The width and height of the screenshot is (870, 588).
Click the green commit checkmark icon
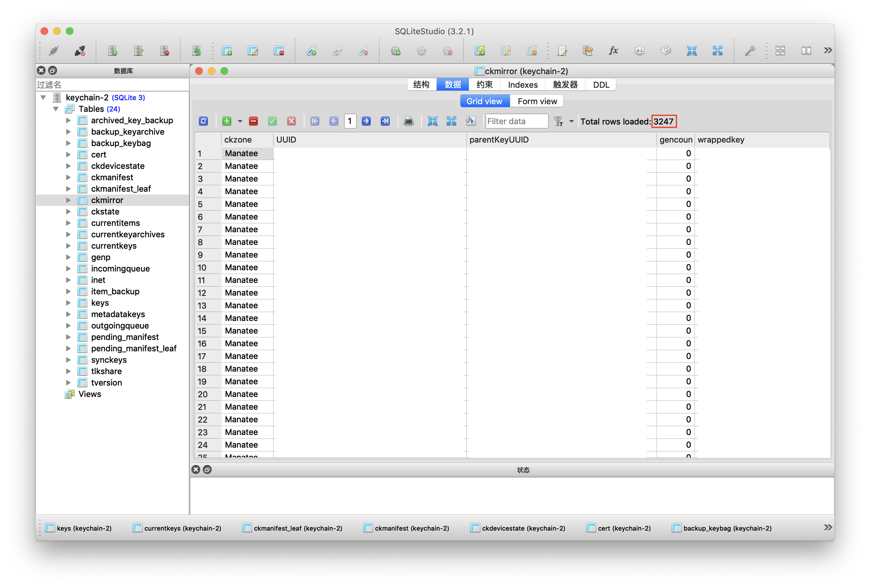(x=272, y=121)
